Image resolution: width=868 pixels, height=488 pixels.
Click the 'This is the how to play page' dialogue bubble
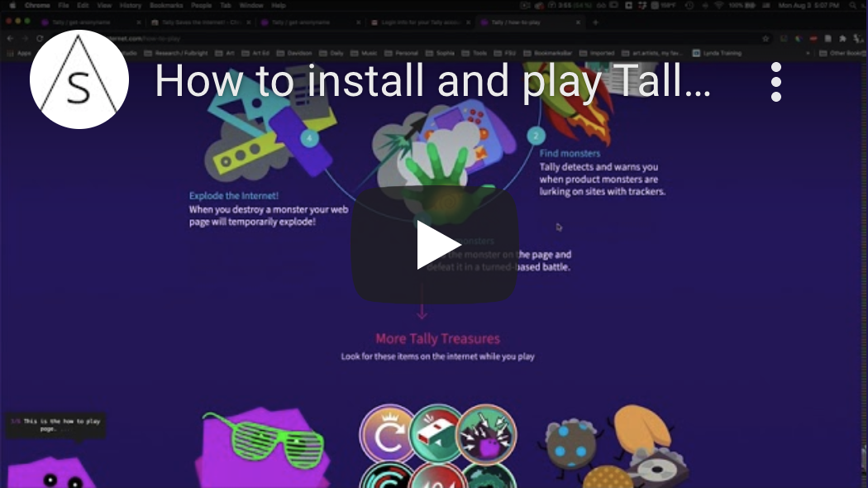[x=55, y=425]
